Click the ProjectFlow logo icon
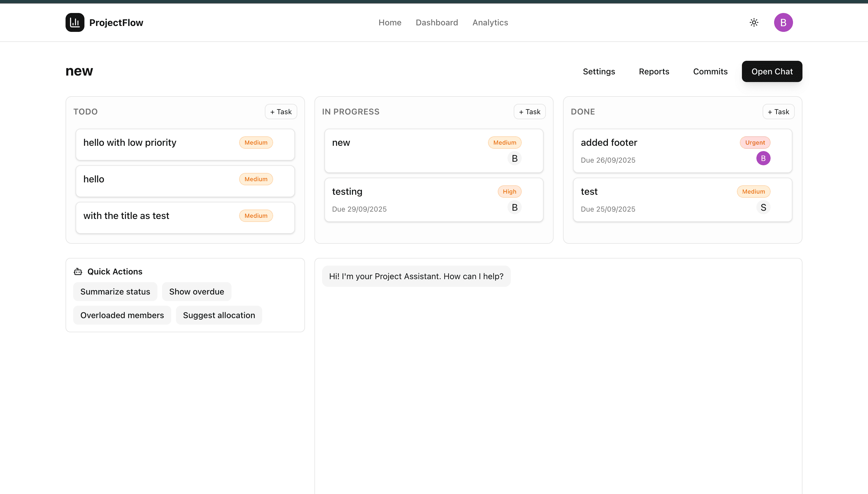Screen dimensions: 868x494 tap(74, 22)
